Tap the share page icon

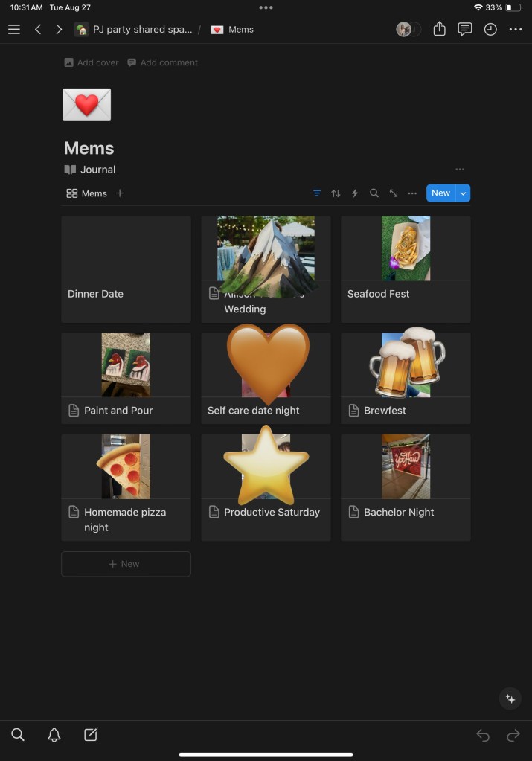pos(439,29)
